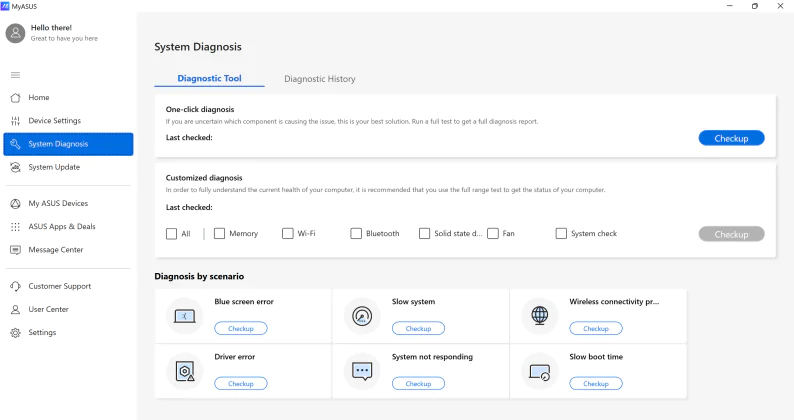Open ASUS Apps & Deals grid icon

pos(16,226)
